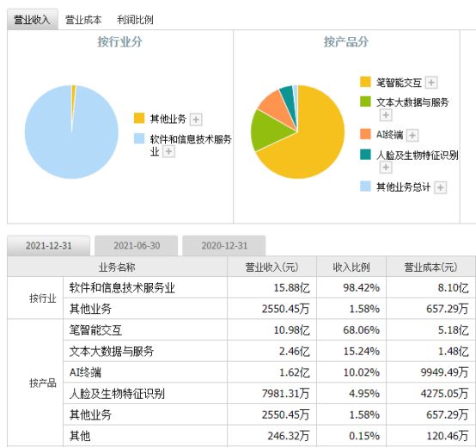
Task: Click plus icon beside 其他业务总计
Action: (440, 187)
